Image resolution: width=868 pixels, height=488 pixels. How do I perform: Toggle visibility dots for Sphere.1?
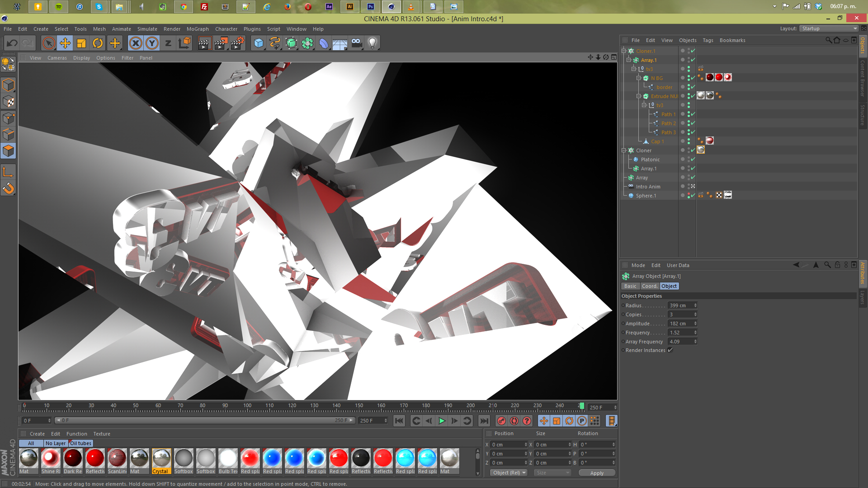[689, 195]
